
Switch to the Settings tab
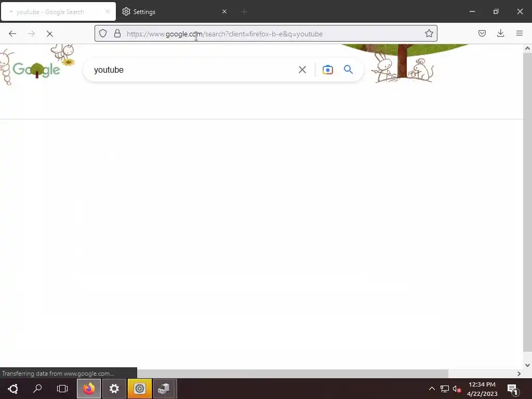pyautogui.click(x=174, y=11)
